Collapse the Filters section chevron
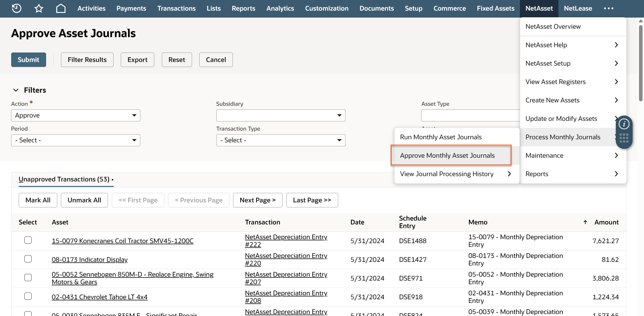 click(x=16, y=90)
